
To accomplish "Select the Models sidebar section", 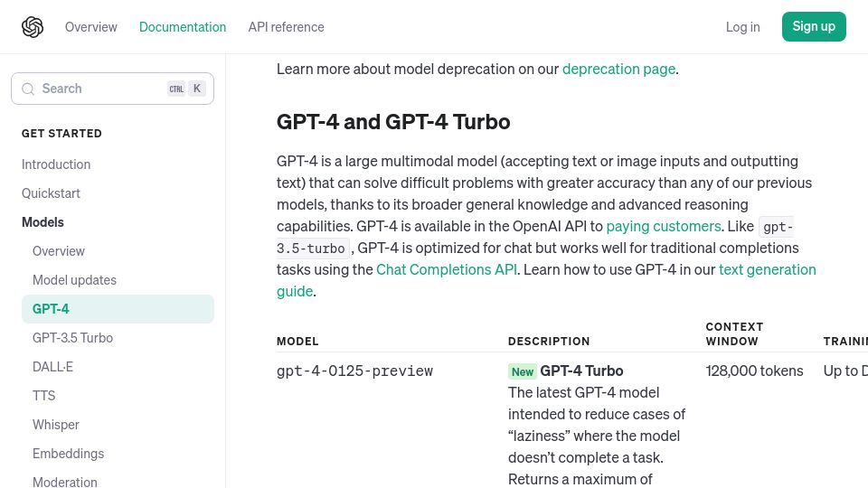I will (x=42, y=222).
